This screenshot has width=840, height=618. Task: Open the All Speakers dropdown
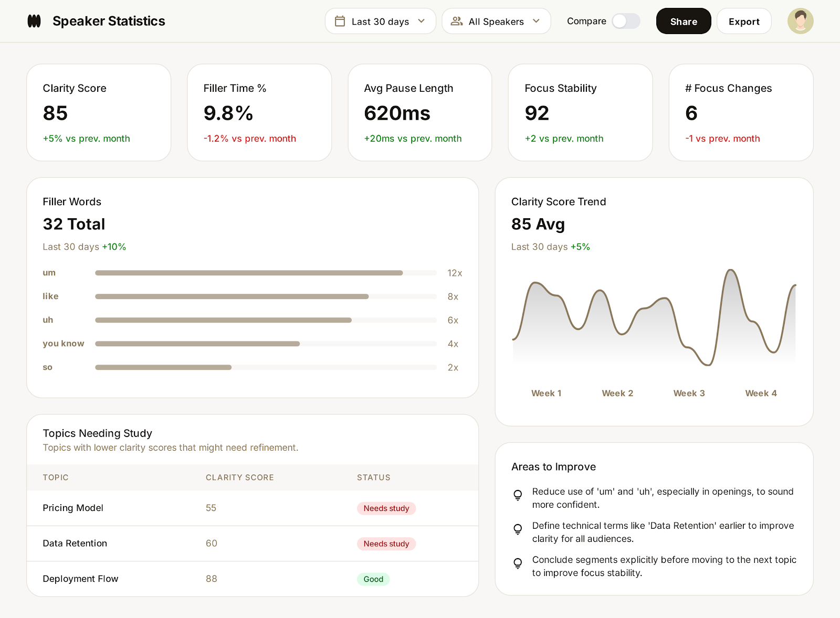click(x=496, y=21)
